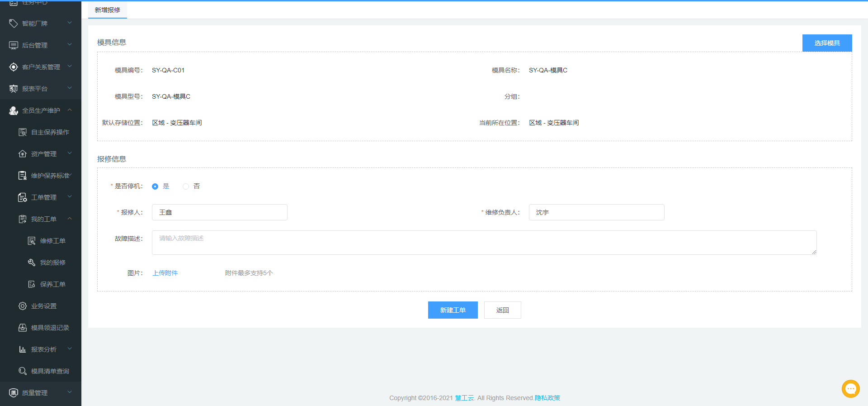Select 否 radio button for 是否停机
This screenshot has width=868, height=406.
[x=186, y=186]
